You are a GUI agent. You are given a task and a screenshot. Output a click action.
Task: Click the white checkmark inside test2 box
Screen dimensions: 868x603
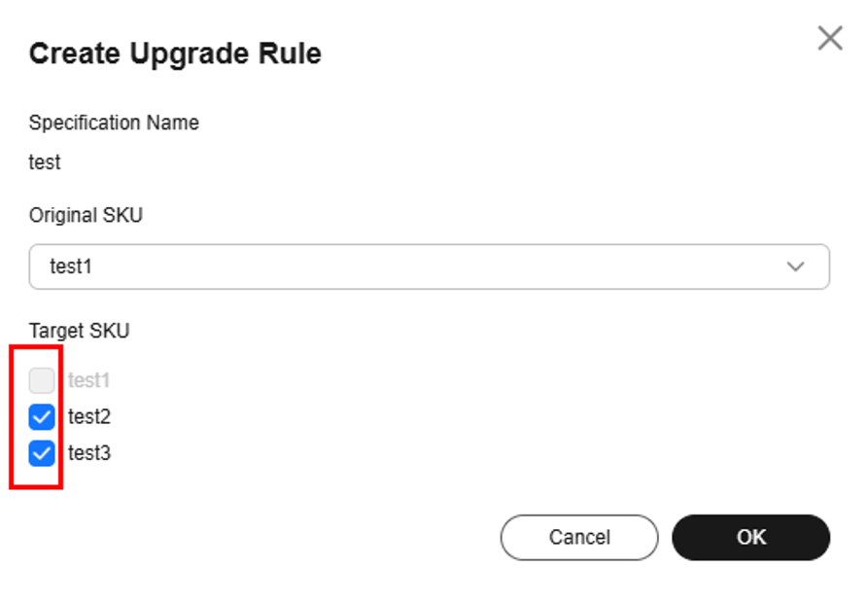coord(42,418)
